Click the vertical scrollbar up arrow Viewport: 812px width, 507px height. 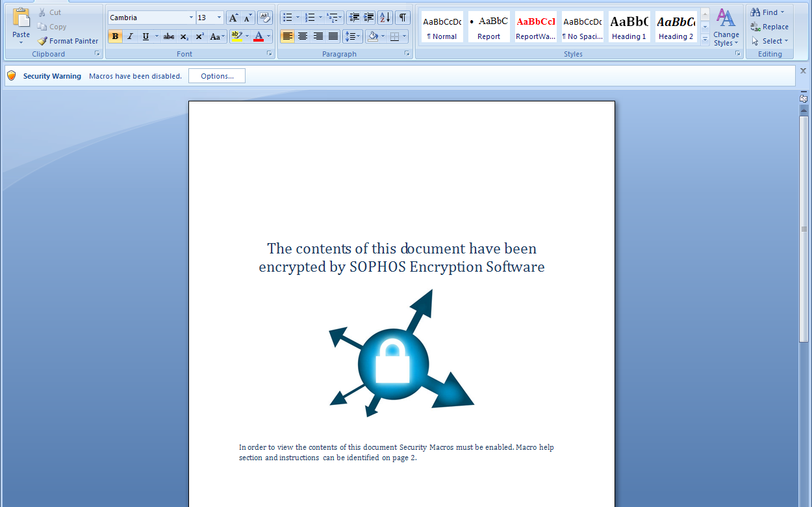(x=804, y=110)
